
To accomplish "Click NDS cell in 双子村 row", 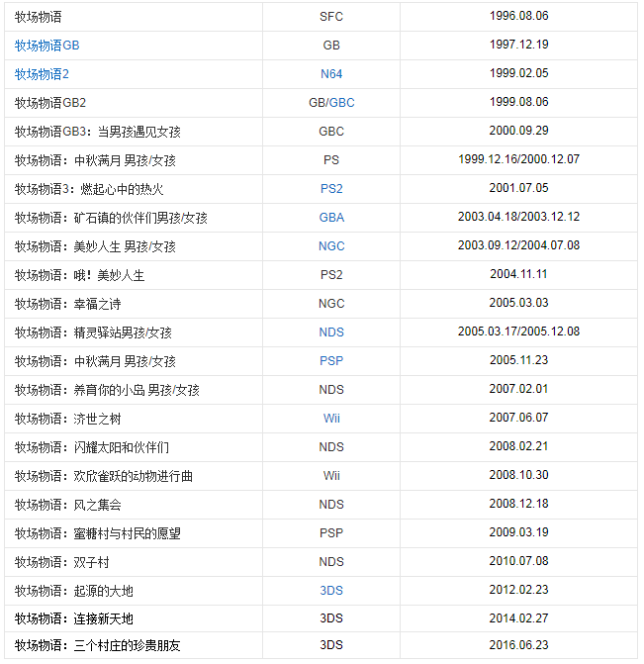I will tap(331, 562).
